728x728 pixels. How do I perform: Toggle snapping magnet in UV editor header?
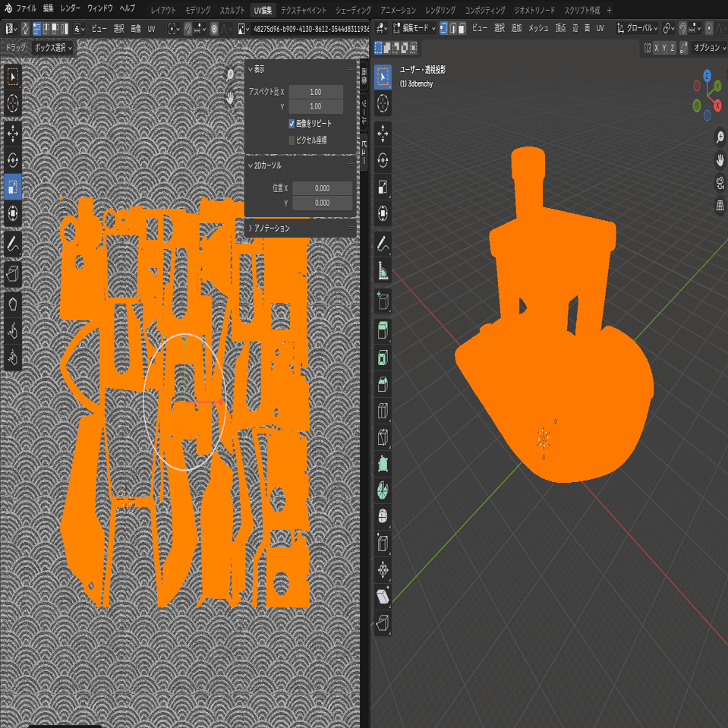coord(188,29)
